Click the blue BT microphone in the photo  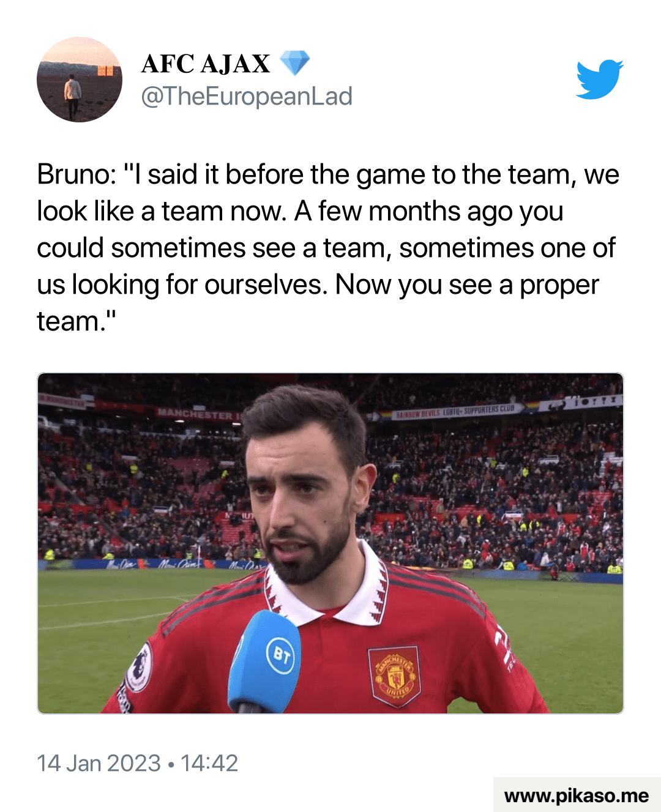[265, 662]
